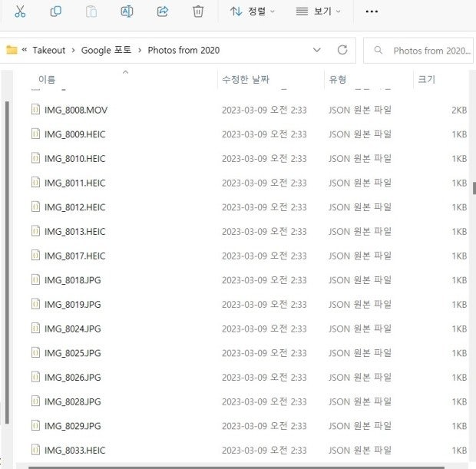Click the Share icon in toolbar
The width and height of the screenshot is (476, 469).
click(163, 12)
